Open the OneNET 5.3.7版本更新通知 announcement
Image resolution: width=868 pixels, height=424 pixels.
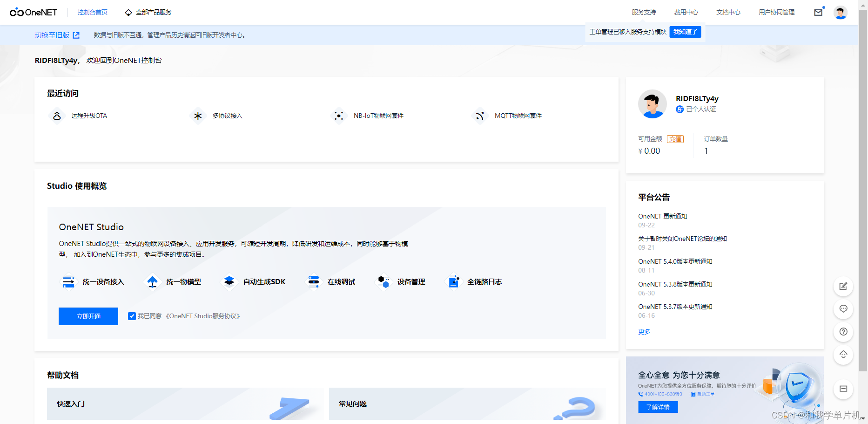(x=675, y=307)
